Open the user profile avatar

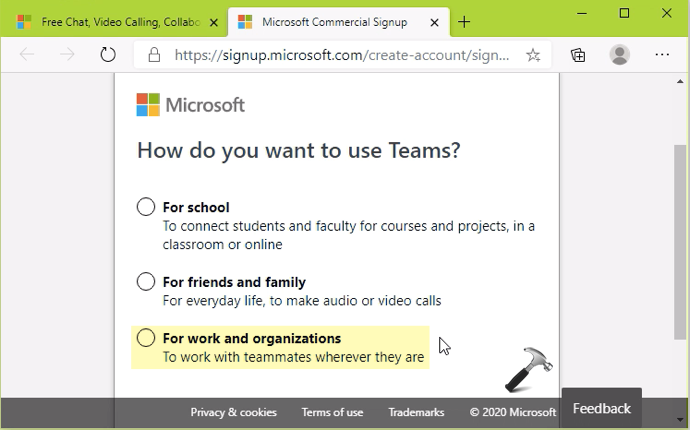(x=619, y=55)
